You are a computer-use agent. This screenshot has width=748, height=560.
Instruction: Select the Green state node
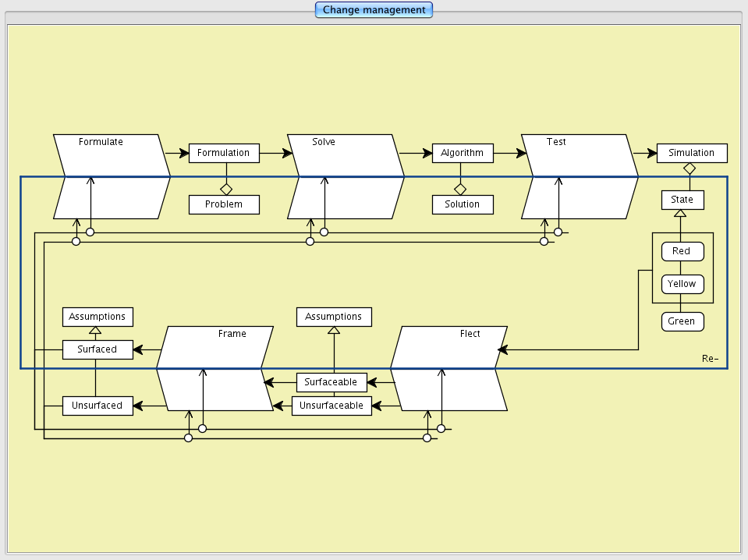coord(682,321)
